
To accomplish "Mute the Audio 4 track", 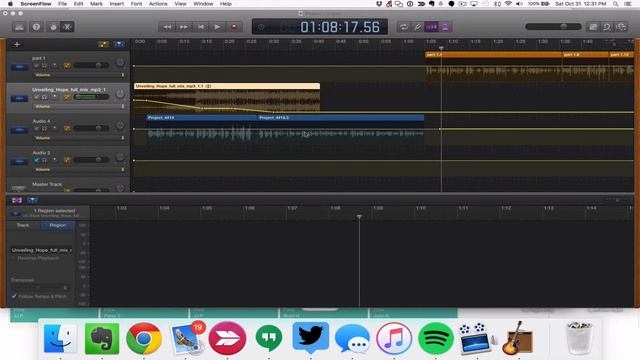I will pos(36,128).
